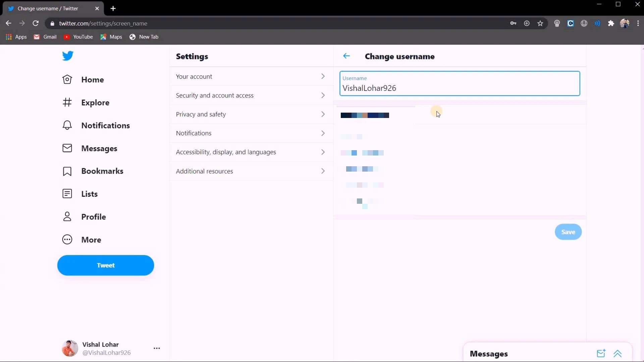This screenshot has width=644, height=362.
Task: Click the Twitter bird logo
Action: (67, 56)
